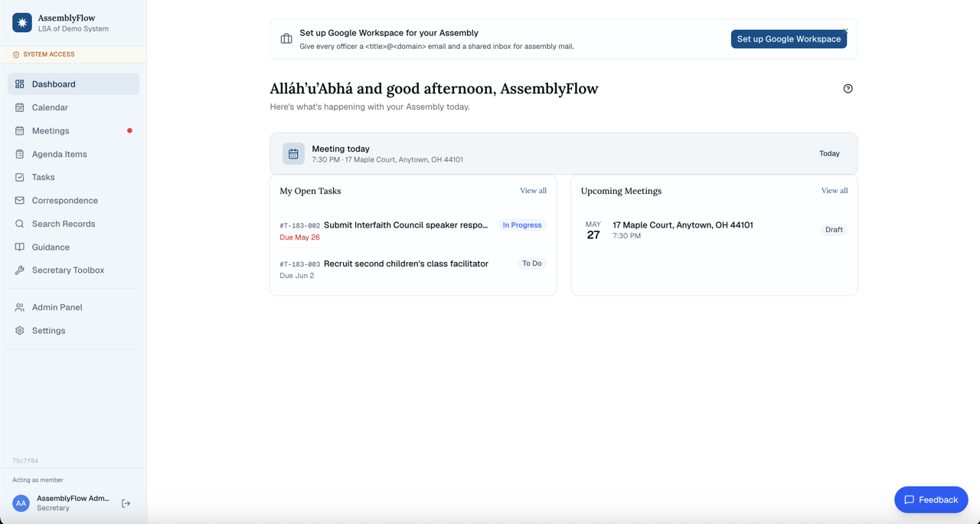Screen dimensions: 980x524
Task: Click the Due Jun 2 label
Action: [x=297, y=276]
